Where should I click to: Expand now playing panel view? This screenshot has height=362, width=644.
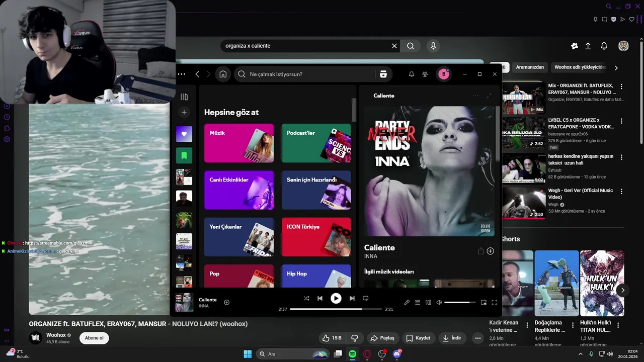tap(489, 96)
